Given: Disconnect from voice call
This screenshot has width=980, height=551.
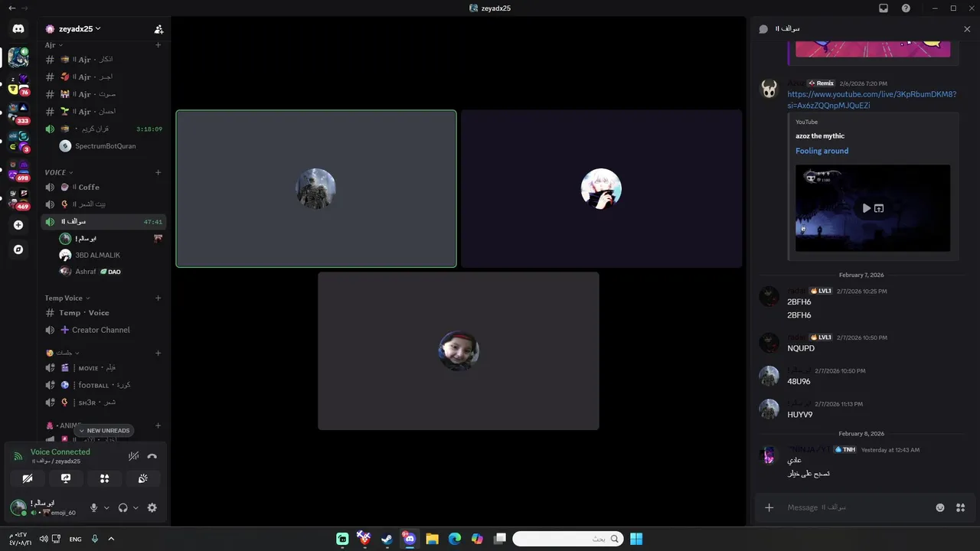Looking at the screenshot, I should tap(152, 456).
